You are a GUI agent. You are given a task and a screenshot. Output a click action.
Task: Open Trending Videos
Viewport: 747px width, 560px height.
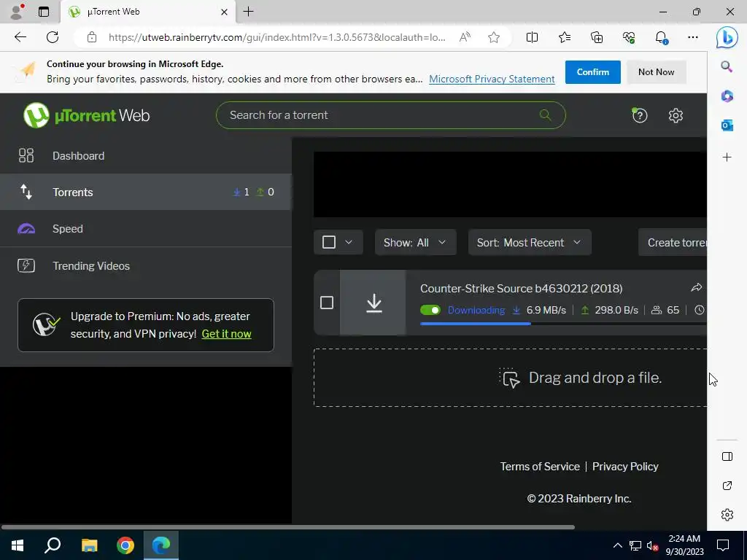tap(146, 265)
